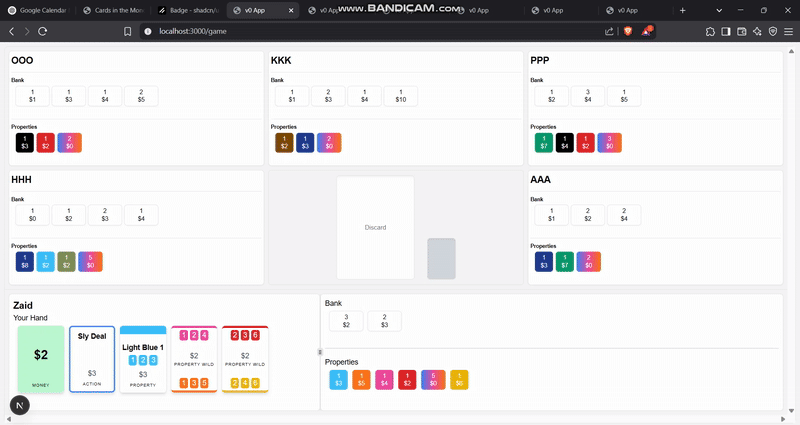This screenshot has height=425, width=800.
Task: Click PPP's red $2 property
Action: tap(586, 143)
